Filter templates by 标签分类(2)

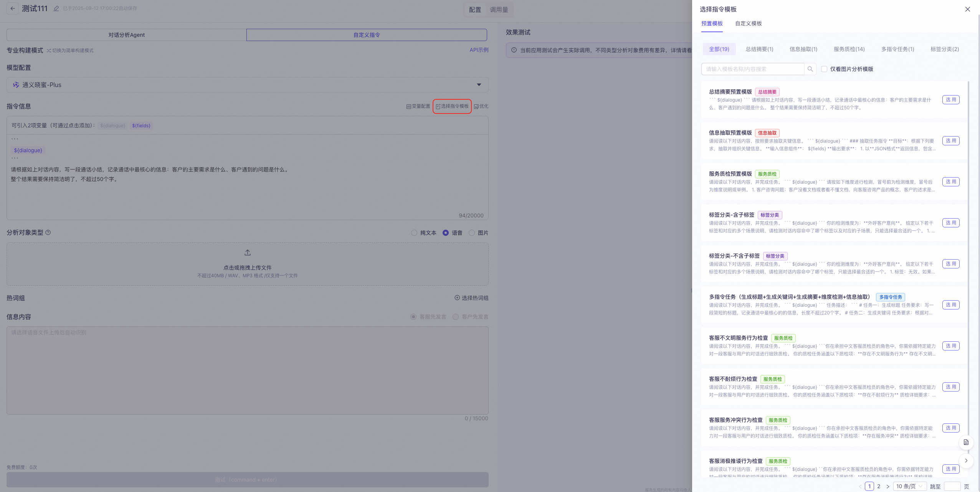[x=945, y=49]
